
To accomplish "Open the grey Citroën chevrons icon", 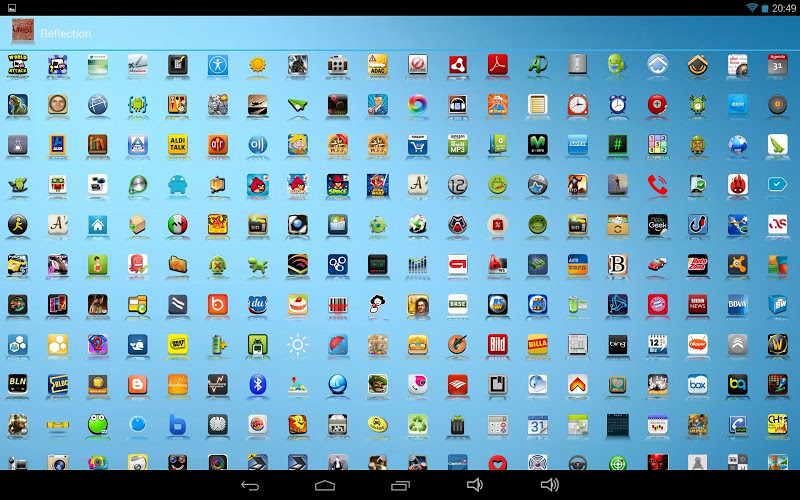I will coord(737,344).
